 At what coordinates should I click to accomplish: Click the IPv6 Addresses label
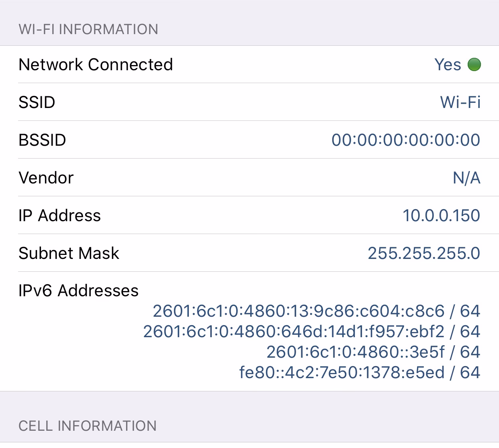[x=78, y=291]
